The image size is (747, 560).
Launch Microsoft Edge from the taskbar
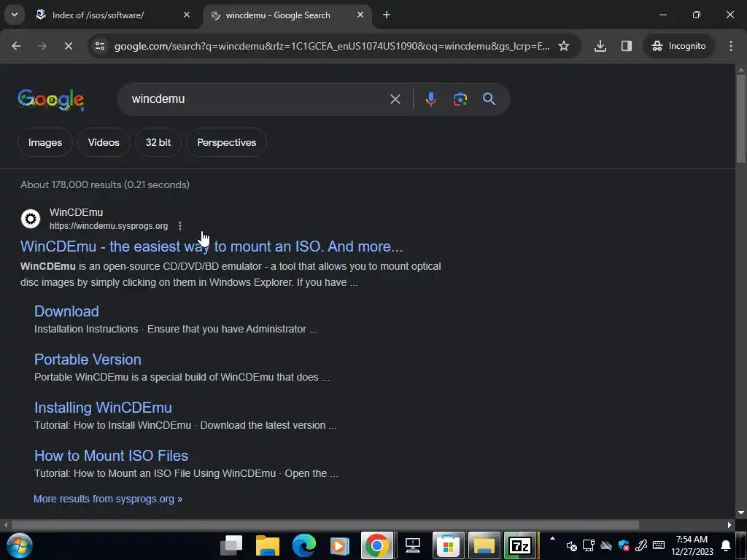click(304, 545)
